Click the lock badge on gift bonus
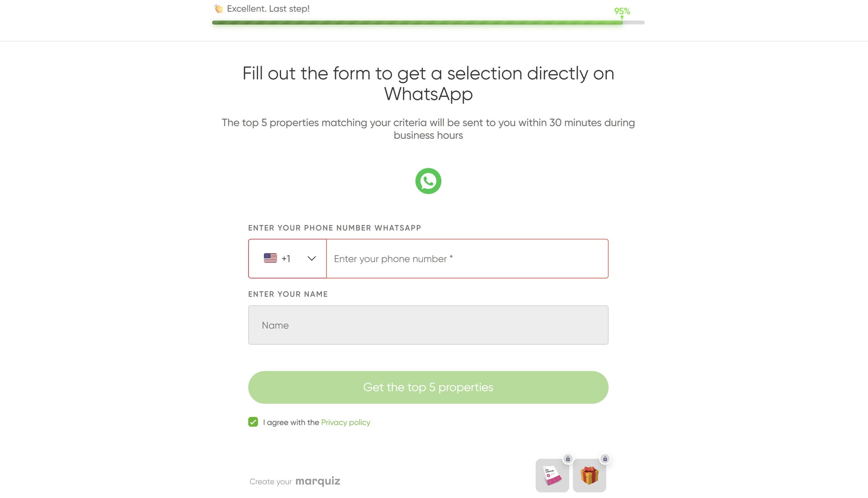 (605, 459)
